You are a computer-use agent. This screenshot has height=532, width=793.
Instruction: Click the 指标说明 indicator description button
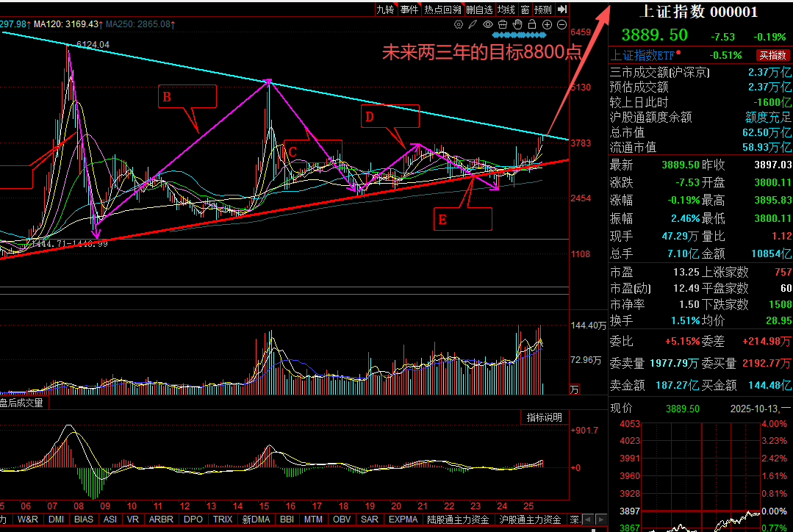pyautogui.click(x=545, y=417)
